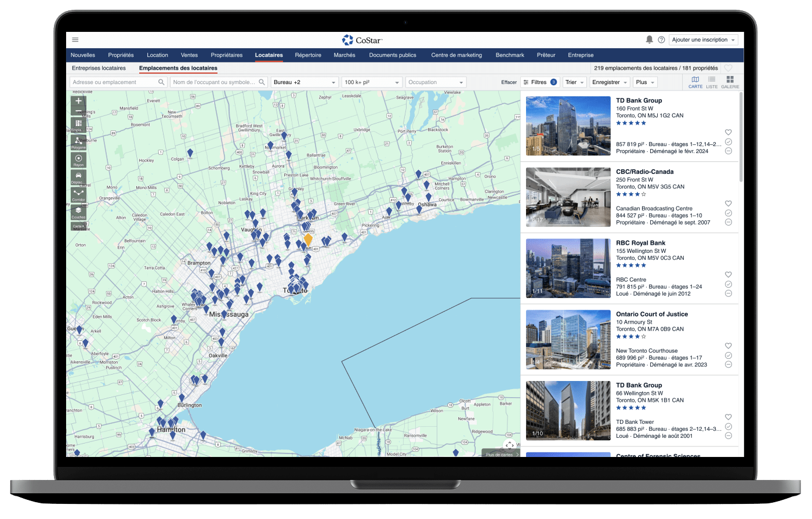Select the Polygone drawing tool on map

pos(78,141)
